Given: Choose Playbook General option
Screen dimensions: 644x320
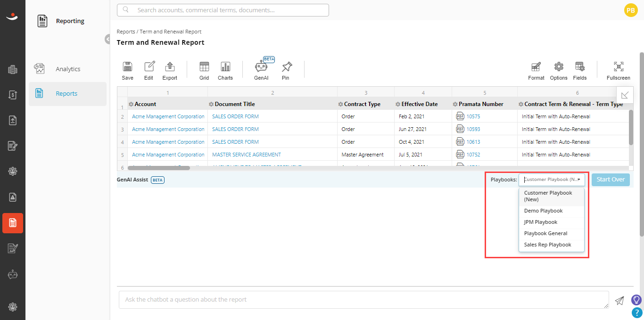Looking at the screenshot, I should (552, 233).
